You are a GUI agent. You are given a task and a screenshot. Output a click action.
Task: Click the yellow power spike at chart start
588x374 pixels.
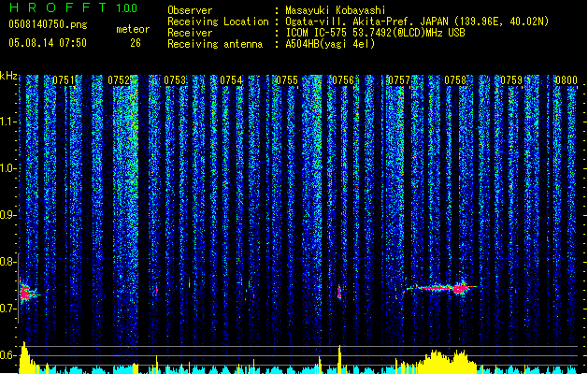coord(25,357)
